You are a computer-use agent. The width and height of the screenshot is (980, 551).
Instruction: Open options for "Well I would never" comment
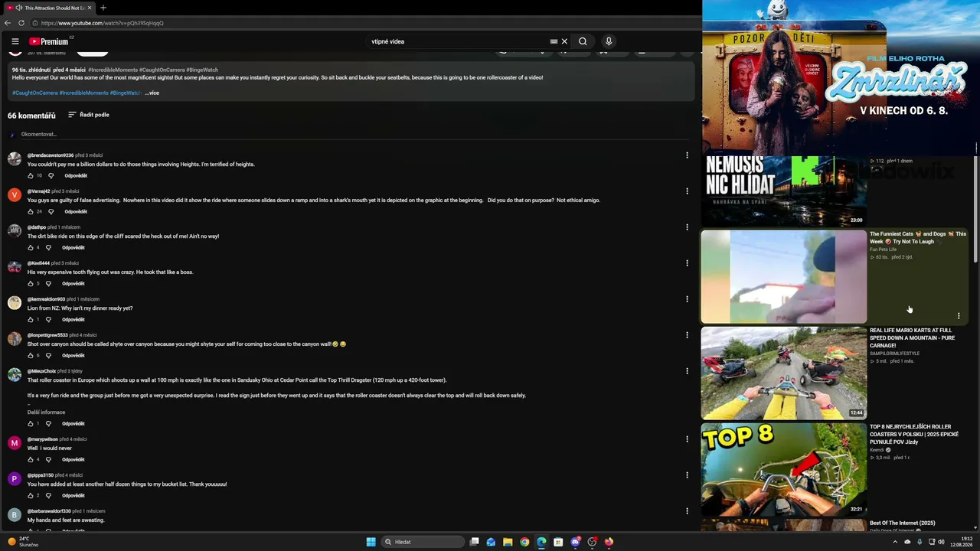[687, 439]
